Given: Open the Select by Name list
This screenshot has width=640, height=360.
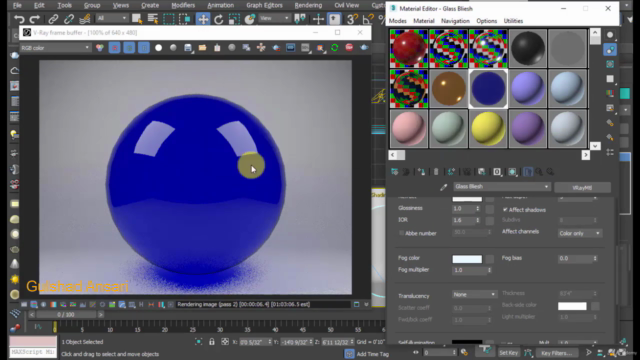Looking at the screenshot, I should click(x=153, y=19).
